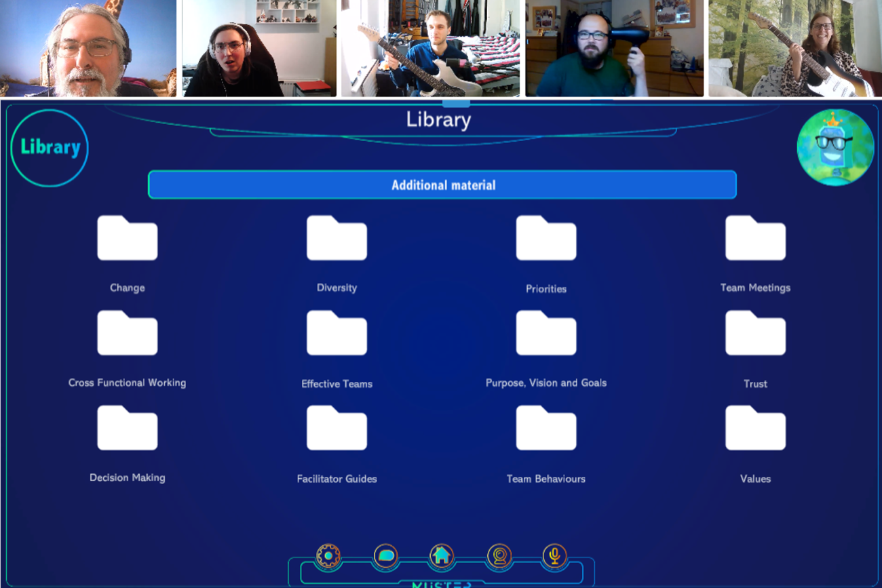882x588 pixels.
Task: Select the video tile with hair dryer
Action: tap(615, 48)
